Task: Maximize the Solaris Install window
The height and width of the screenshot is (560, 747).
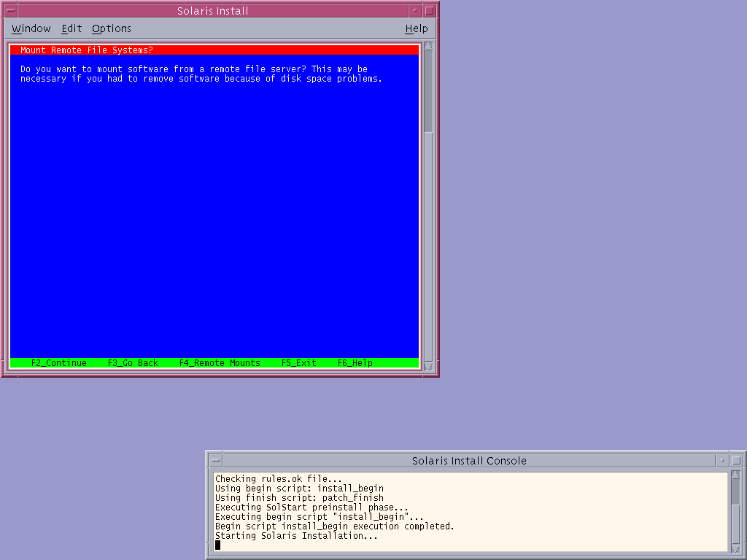Action: tap(429, 10)
